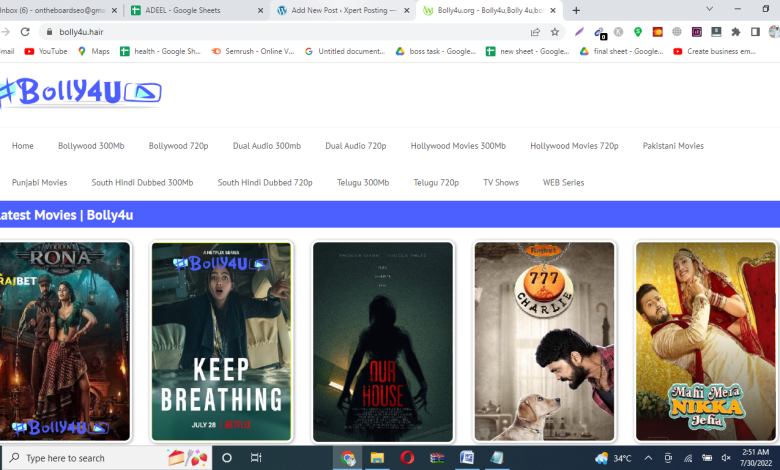Open the Telugu 300Mb category
Viewport: 780px width, 470px height.
[363, 183]
